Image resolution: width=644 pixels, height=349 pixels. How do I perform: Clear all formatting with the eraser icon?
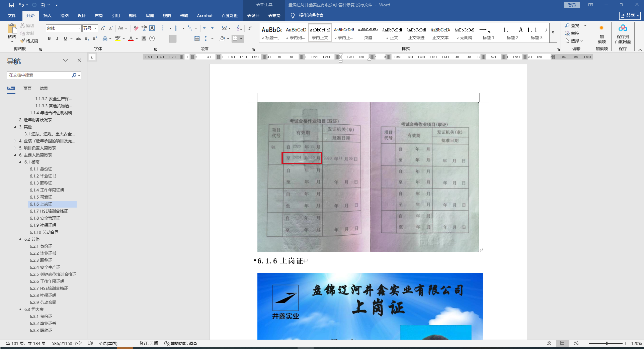(136, 28)
